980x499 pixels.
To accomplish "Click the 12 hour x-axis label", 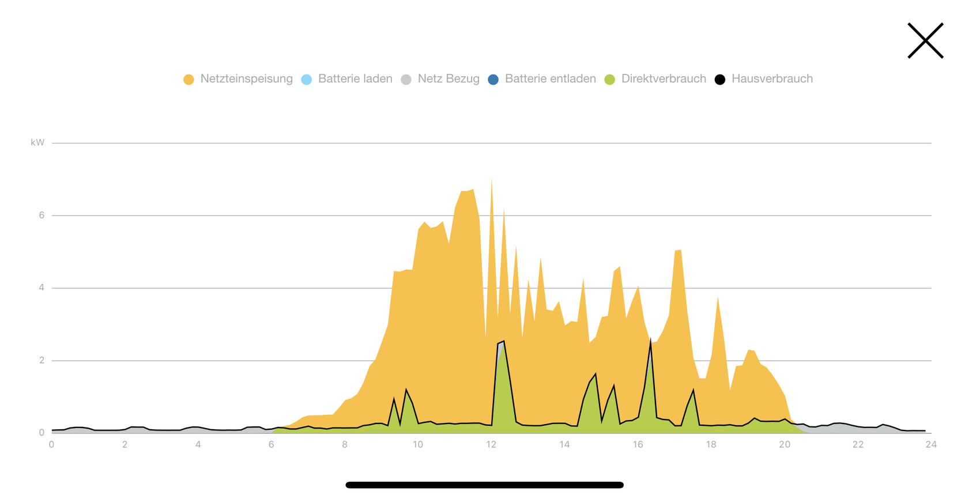I will pos(491,445).
